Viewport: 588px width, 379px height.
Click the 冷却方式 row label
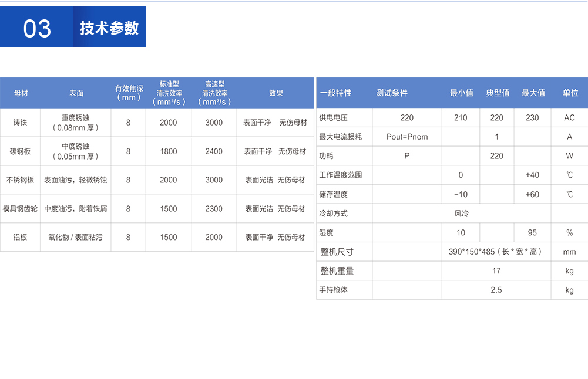point(333,214)
